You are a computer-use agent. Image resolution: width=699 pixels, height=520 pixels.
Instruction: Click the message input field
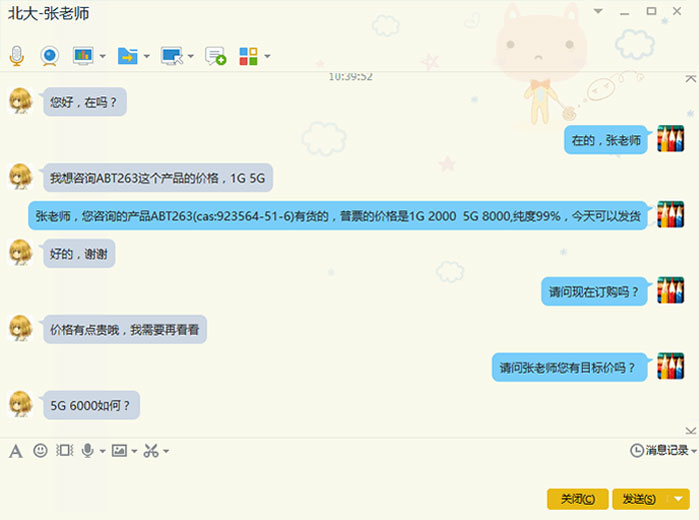coord(350,474)
